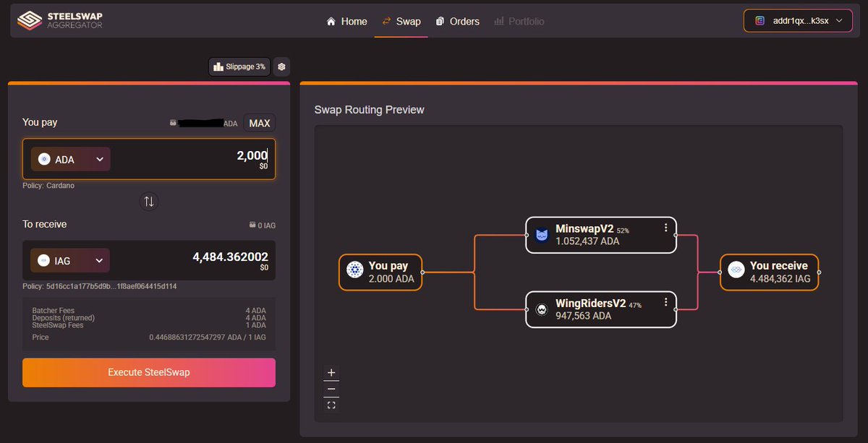Click the price value 0.44688631272547297 ADA
Screen dimensions: 868x443
tap(198, 337)
